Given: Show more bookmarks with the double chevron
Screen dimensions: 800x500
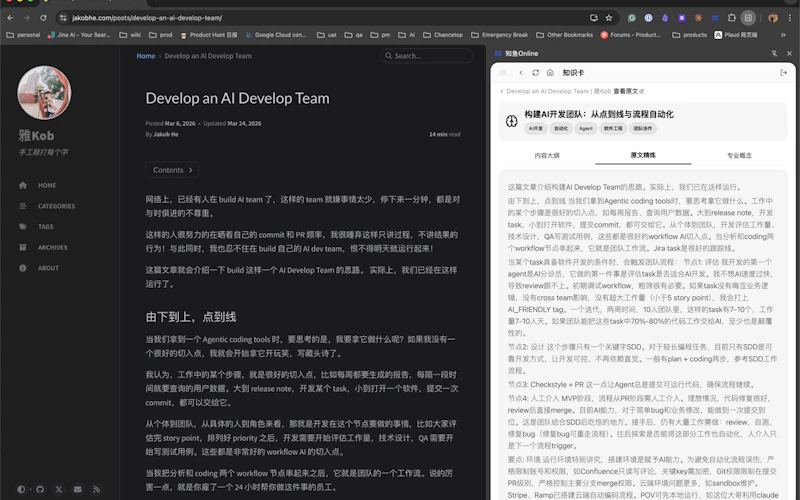Looking at the screenshot, I should pos(783,35).
